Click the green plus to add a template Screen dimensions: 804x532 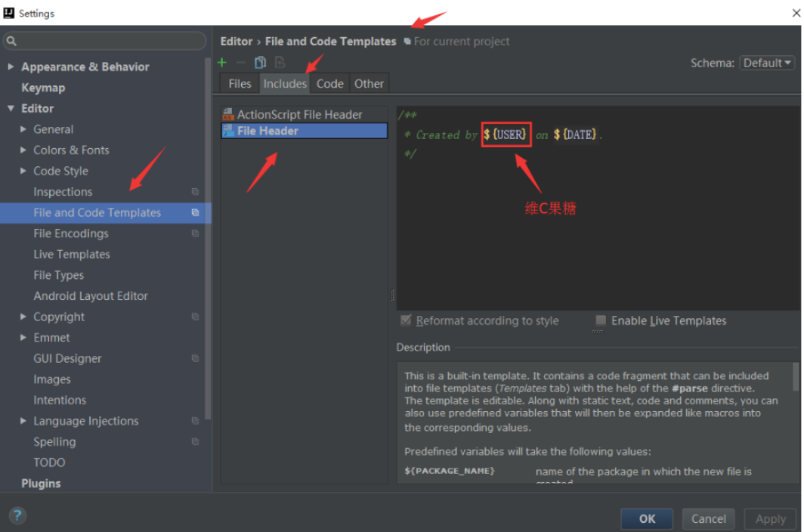coord(222,63)
